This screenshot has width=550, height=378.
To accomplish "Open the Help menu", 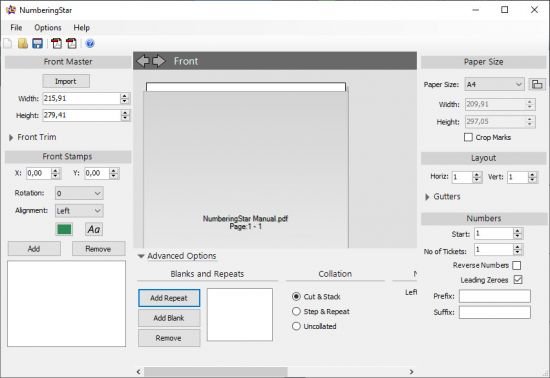I will 81,28.
